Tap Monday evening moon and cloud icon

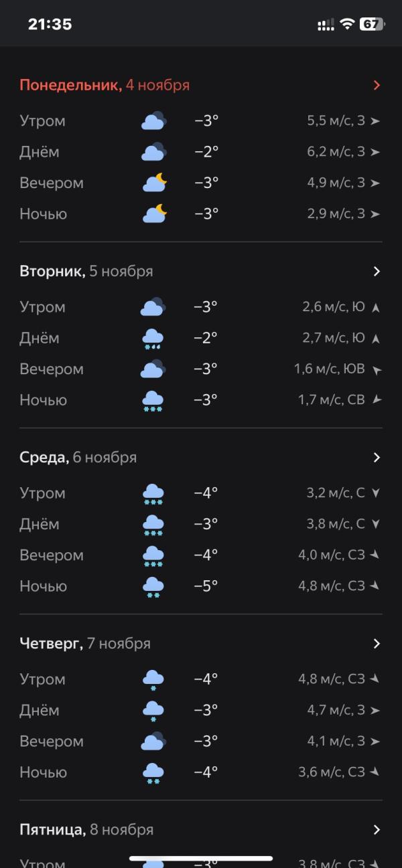(x=154, y=183)
